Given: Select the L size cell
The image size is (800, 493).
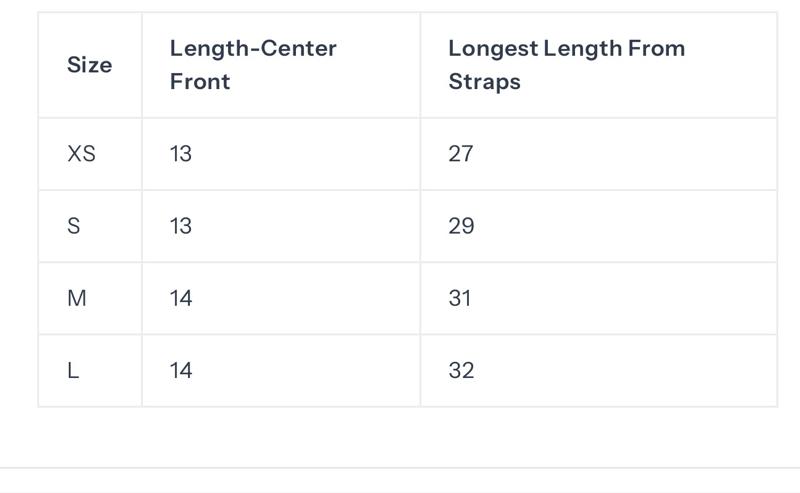Looking at the screenshot, I should click(73, 370).
